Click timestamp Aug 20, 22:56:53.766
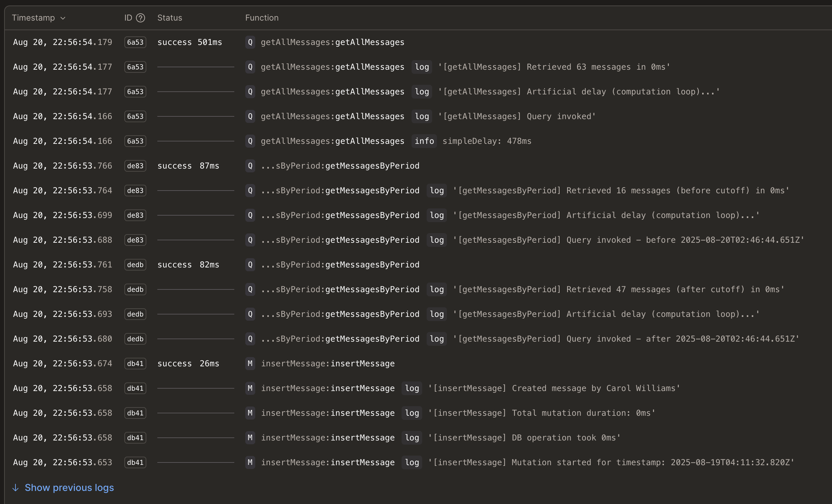This screenshot has width=832, height=504. click(63, 166)
